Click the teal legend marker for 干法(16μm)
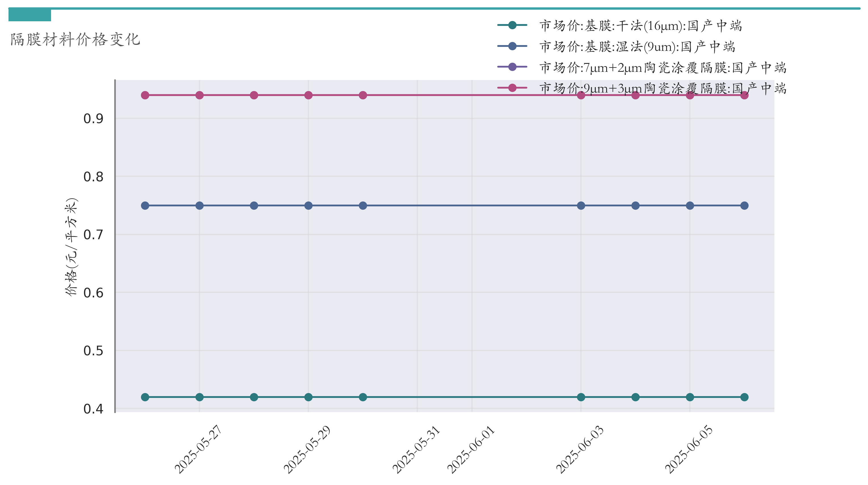868x485 pixels. [x=512, y=25]
